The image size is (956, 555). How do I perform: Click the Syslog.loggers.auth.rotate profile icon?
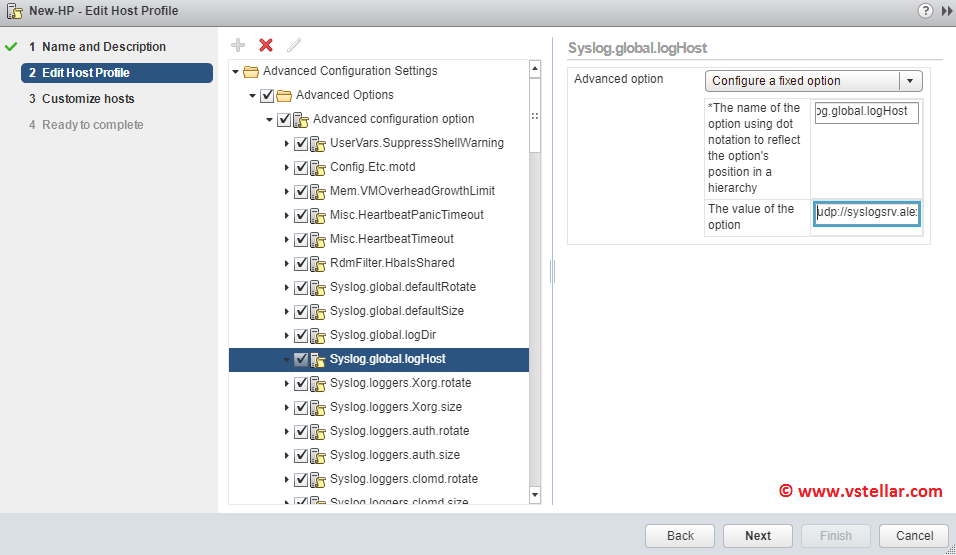318,431
